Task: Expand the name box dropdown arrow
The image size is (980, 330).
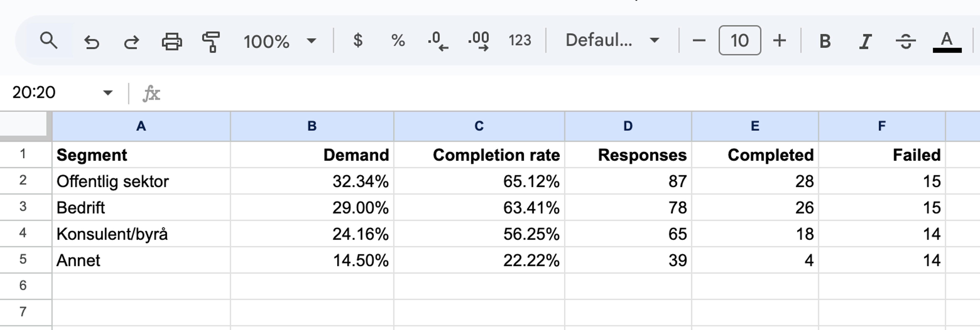Action: pyautogui.click(x=108, y=93)
